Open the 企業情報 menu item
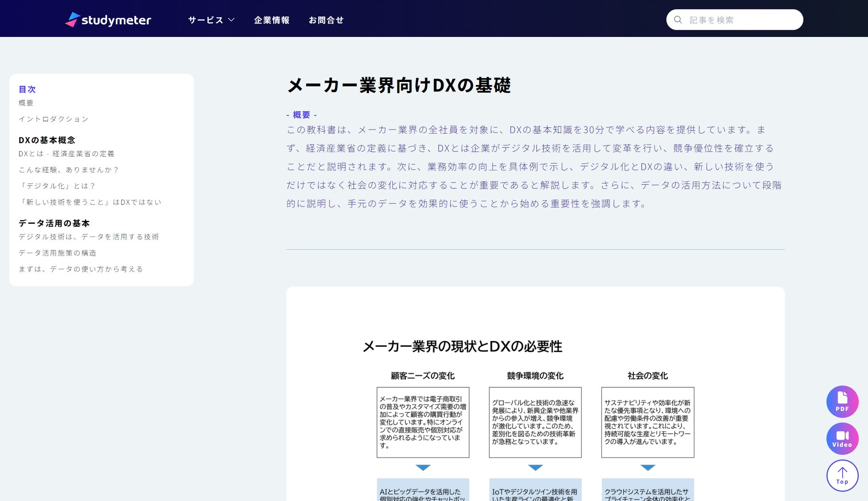 (272, 20)
